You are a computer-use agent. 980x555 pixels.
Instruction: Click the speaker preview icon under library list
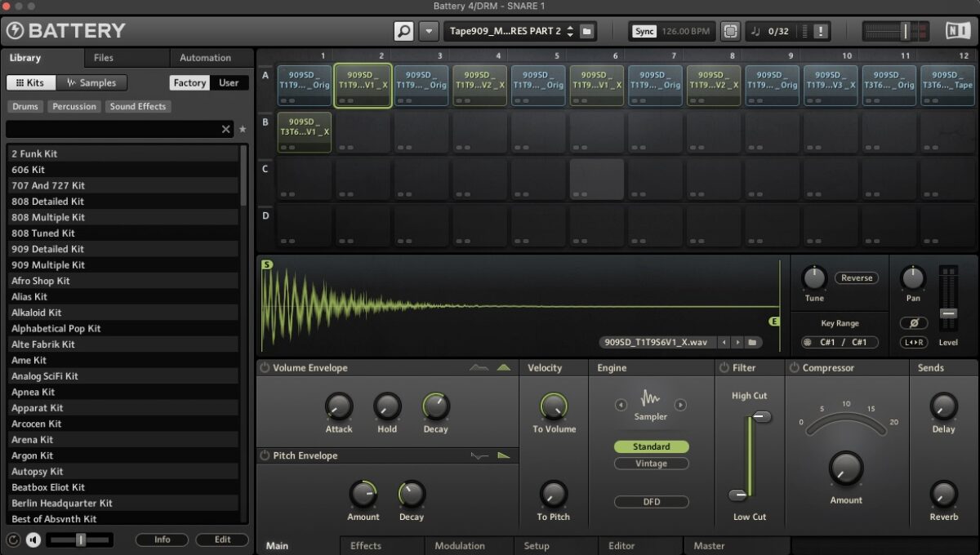(33, 539)
